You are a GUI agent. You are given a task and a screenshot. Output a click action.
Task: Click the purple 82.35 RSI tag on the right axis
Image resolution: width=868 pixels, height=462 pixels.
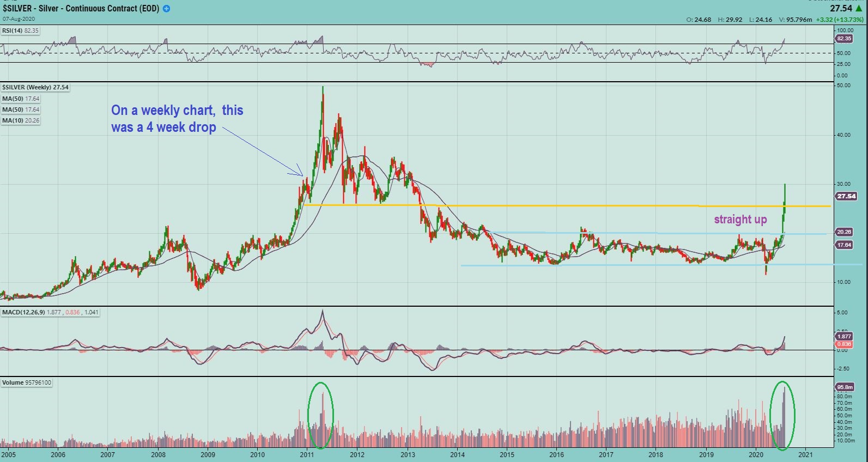[844, 39]
